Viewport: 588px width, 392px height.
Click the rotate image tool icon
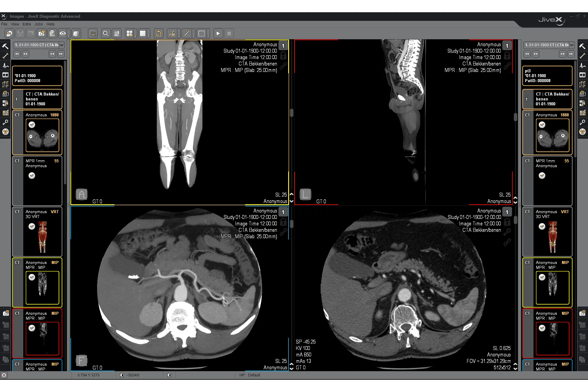[x=159, y=34]
